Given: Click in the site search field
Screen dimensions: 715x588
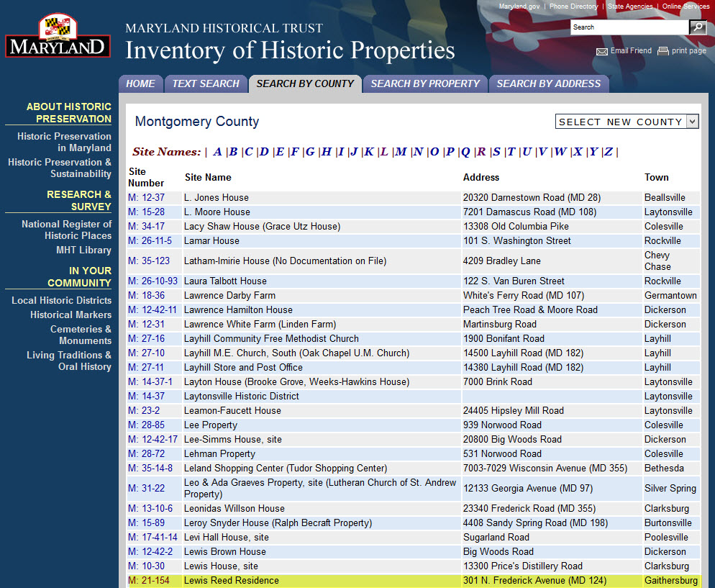Looking at the screenshot, I should point(629,27).
